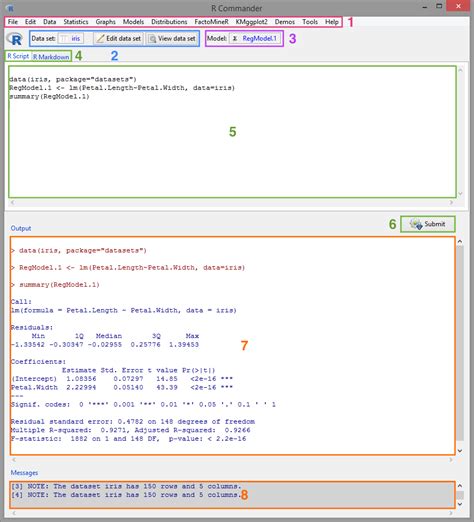Click the Messages label
This screenshot has height=522, width=474.
[x=24, y=473]
